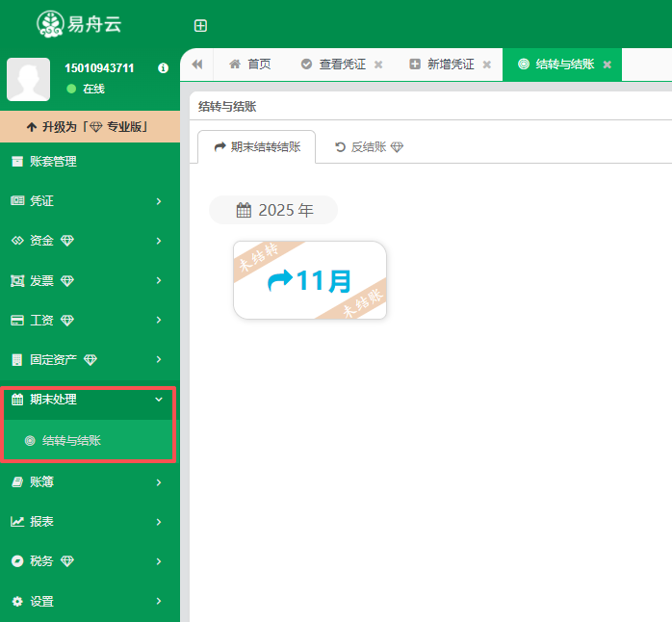Click the 升级为专业版 upgrade banner
This screenshot has height=622, width=672.
(x=90, y=127)
